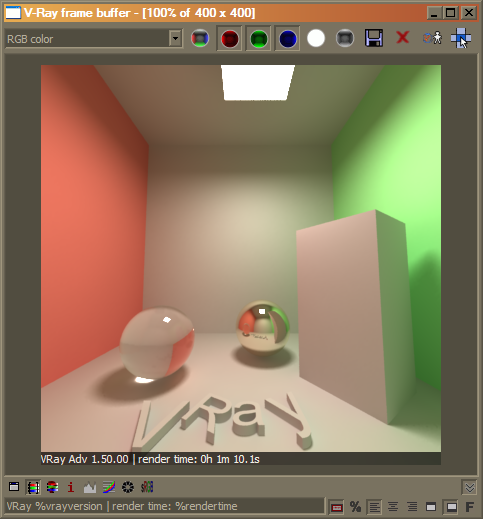
Task: Close the V-Ray frame buffer window
Action: pyautogui.click(x=469, y=13)
